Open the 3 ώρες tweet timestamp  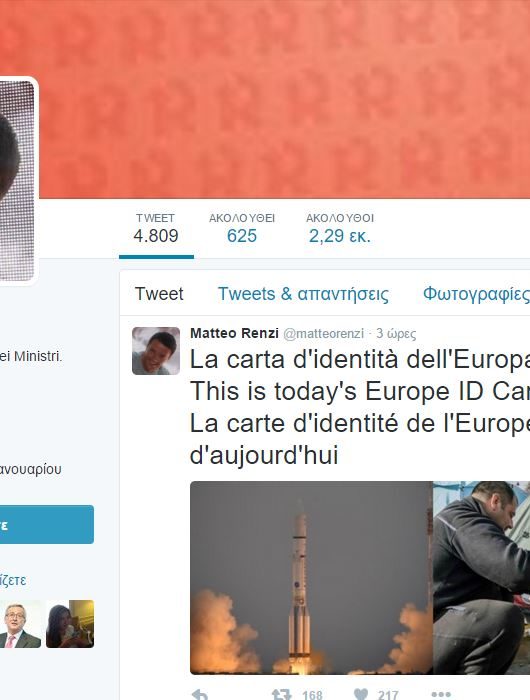coord(396,333)
